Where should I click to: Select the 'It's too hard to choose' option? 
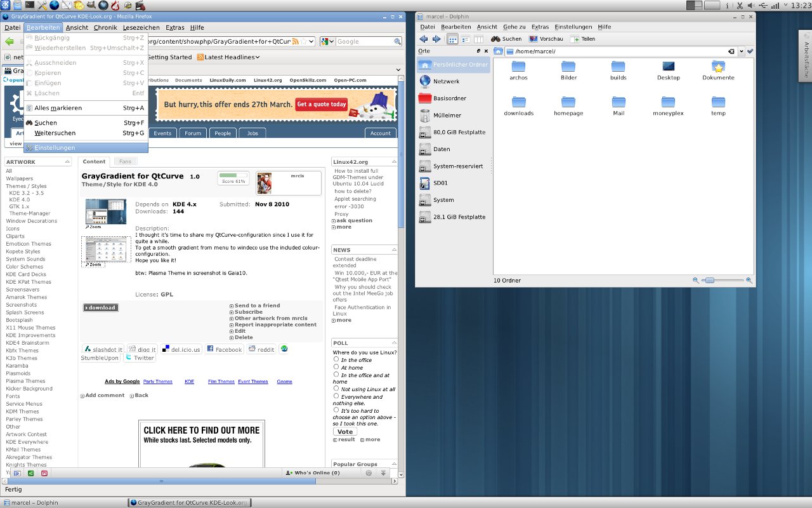[336, 410]
